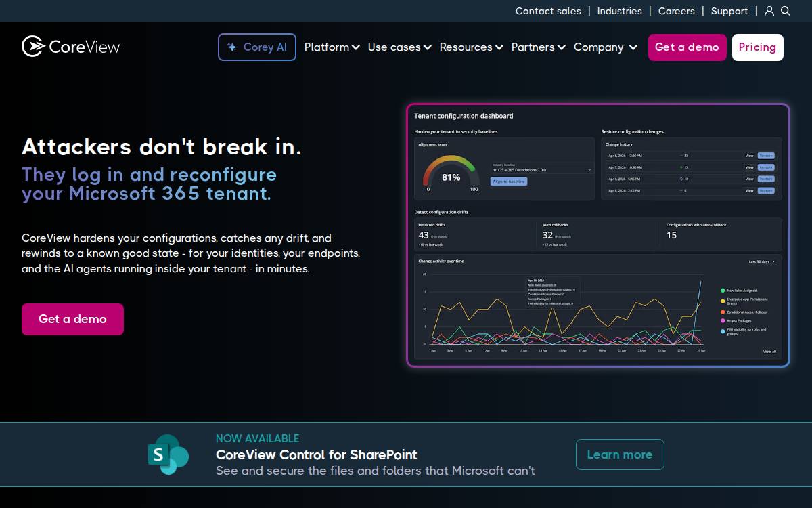Expand the Partners menu
812x508 pixels.
(538, 47)
